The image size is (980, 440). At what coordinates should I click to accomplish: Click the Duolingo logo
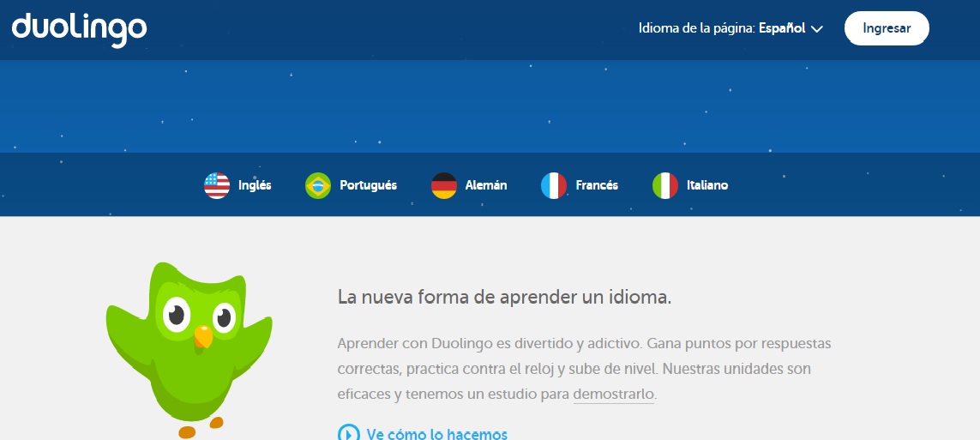pyautogui.click(x=79, y=29)
